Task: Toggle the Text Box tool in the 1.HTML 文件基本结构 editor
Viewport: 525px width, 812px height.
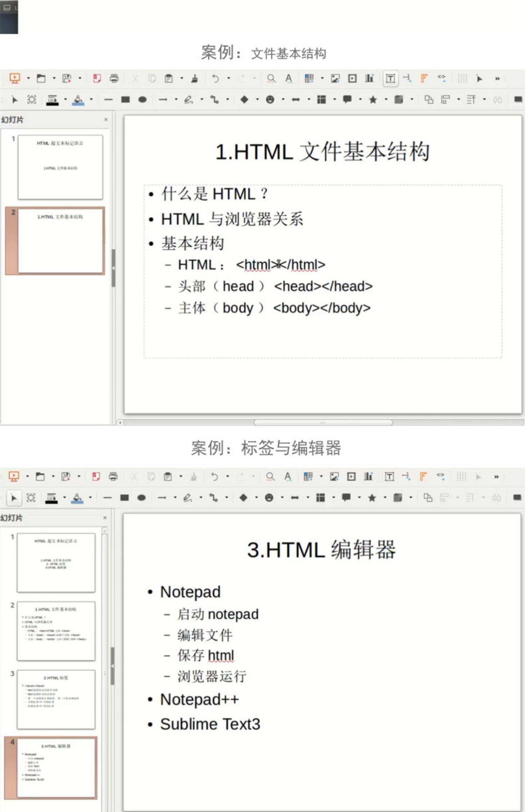Action: coord(390,78)
